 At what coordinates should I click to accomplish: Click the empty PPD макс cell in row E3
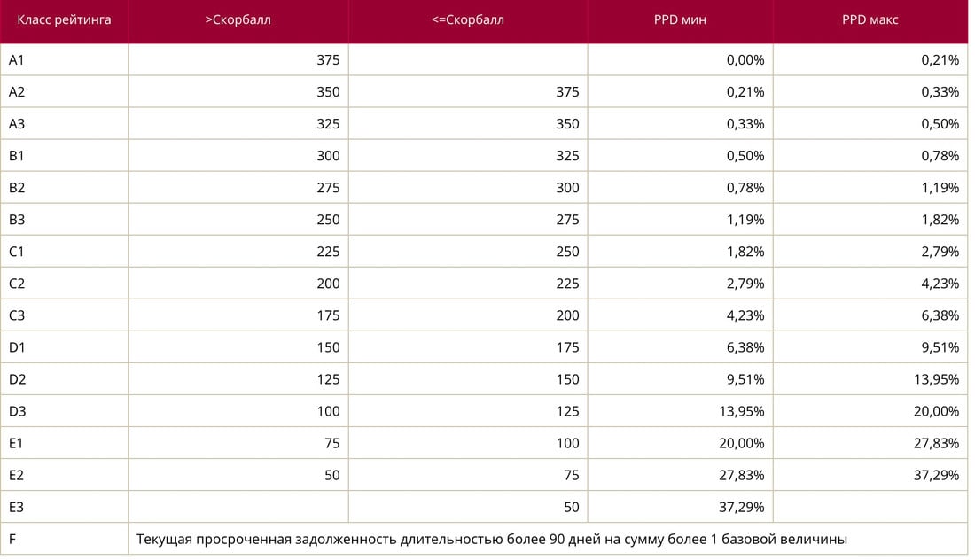[x=870, y=507]
